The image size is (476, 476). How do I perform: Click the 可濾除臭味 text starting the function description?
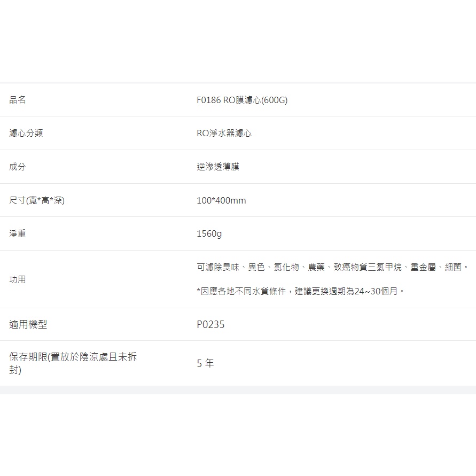(x=218, y=267)
